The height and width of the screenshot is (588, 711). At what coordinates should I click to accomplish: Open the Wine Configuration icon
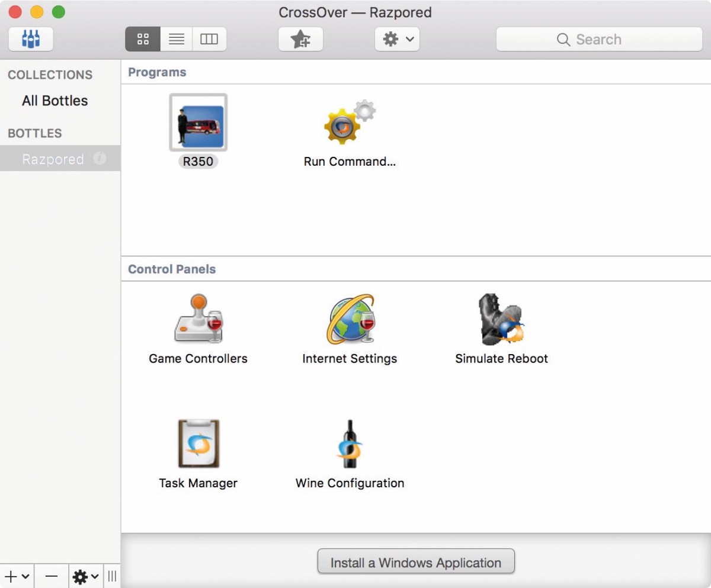[350, 444]
